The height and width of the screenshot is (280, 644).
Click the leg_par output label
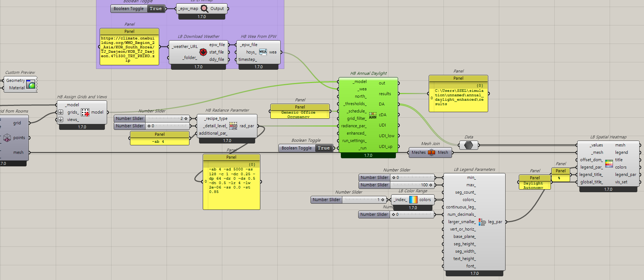point(495,222)
